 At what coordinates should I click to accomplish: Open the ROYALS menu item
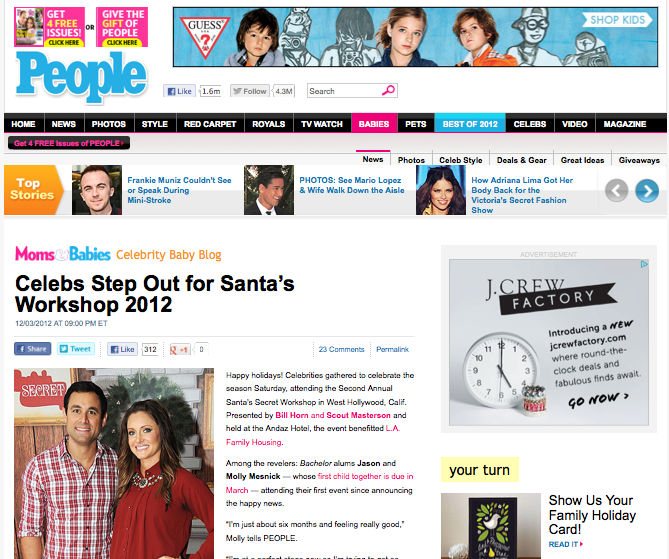[x=268, y=124]
